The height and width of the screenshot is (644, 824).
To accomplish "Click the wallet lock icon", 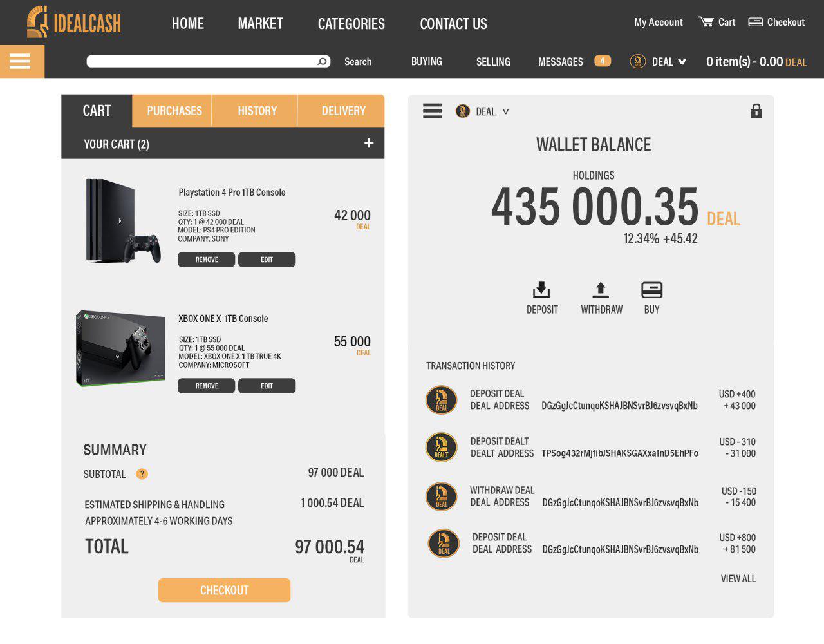I will click(756, 111).
